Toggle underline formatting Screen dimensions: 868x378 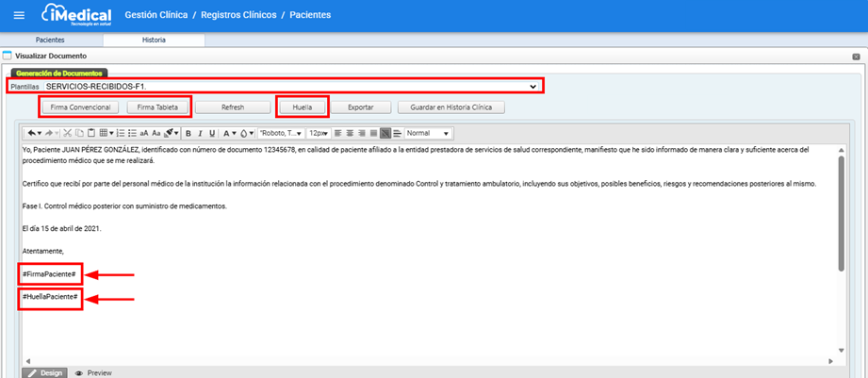point(212,133)
